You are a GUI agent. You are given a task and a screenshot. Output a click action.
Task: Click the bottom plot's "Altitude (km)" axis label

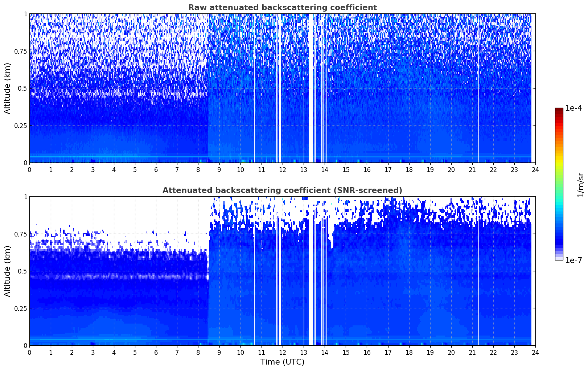point(8,271)
